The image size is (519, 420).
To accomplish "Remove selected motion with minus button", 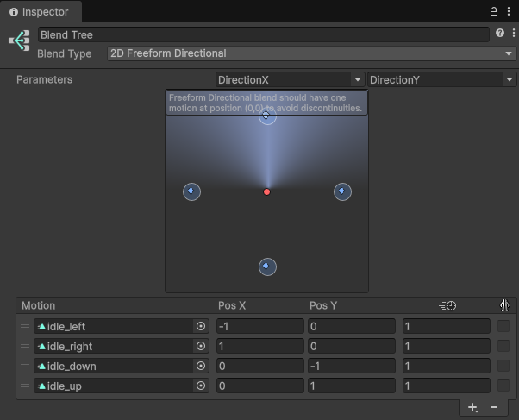I will coord(494,407).
